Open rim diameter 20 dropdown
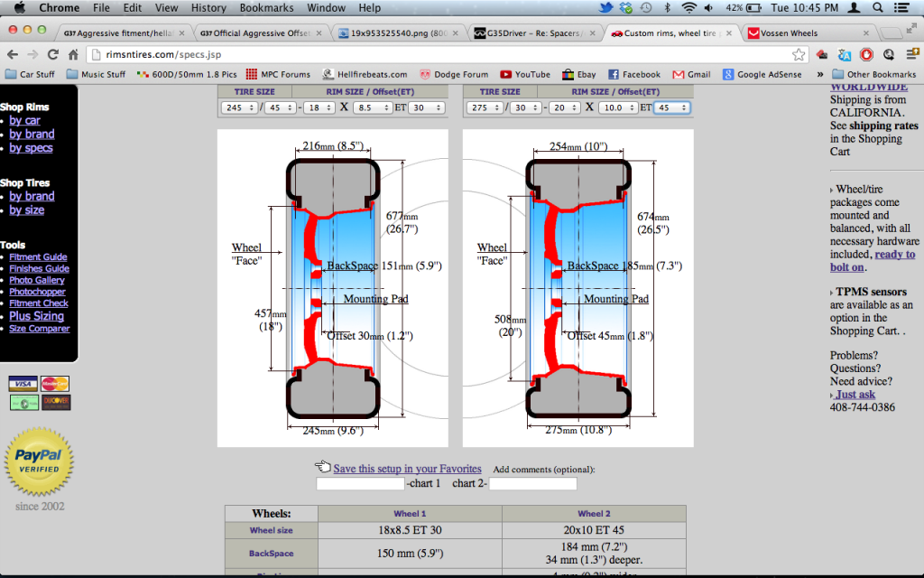Viewport: 924px width, 578px height. pos(565,107)
